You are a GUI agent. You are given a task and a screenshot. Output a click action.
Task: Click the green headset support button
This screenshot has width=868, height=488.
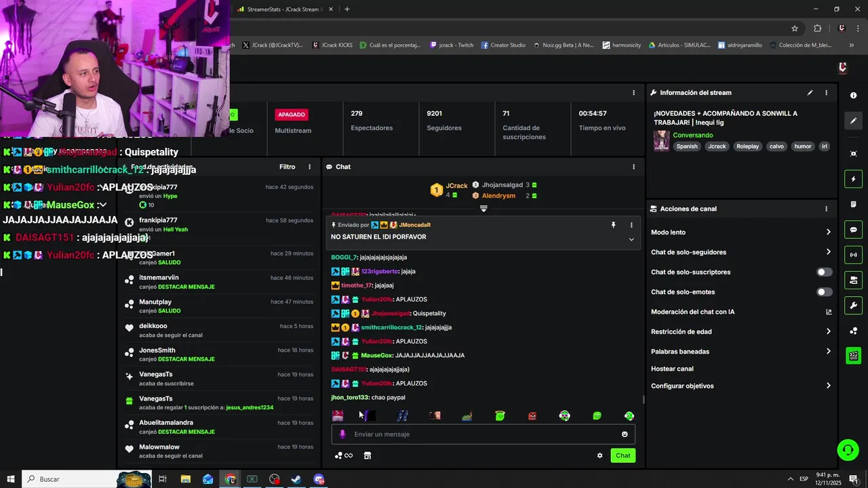coord(847,450)
